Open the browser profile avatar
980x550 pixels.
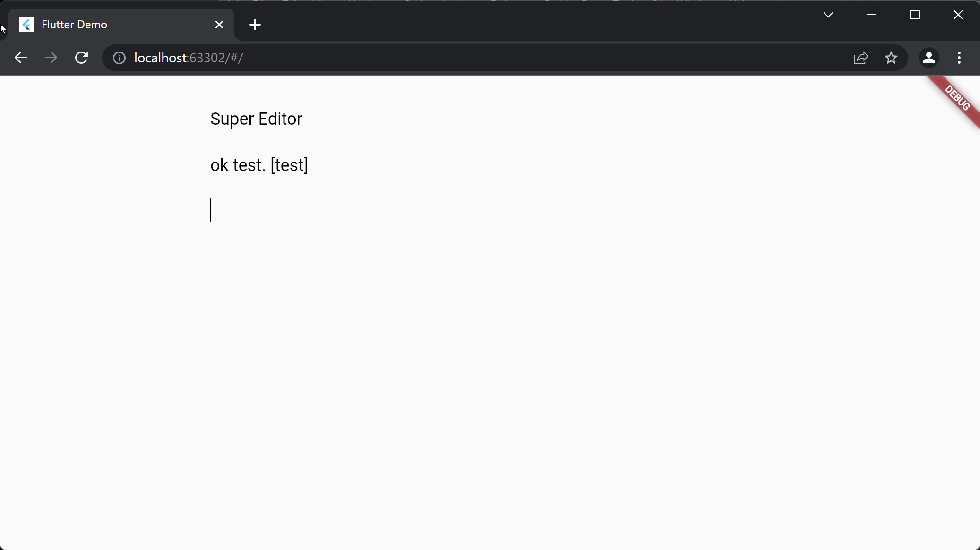(x=928, y=57)
